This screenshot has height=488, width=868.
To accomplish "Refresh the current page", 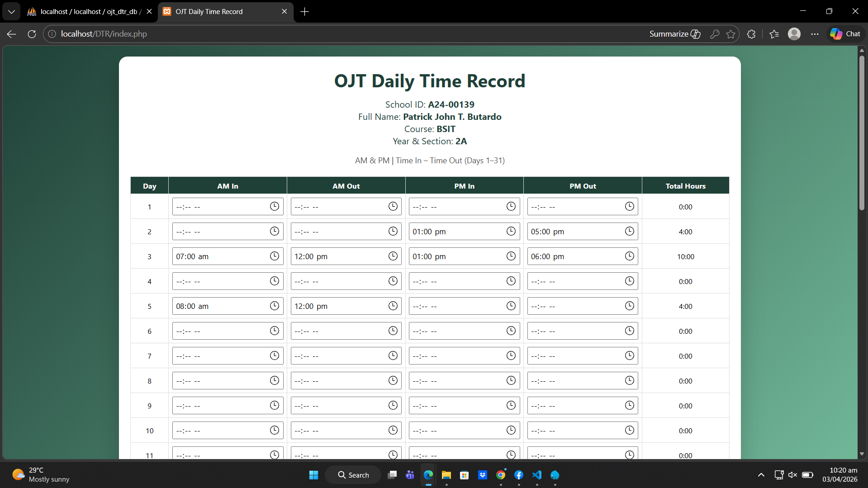I will pos(32,34).
